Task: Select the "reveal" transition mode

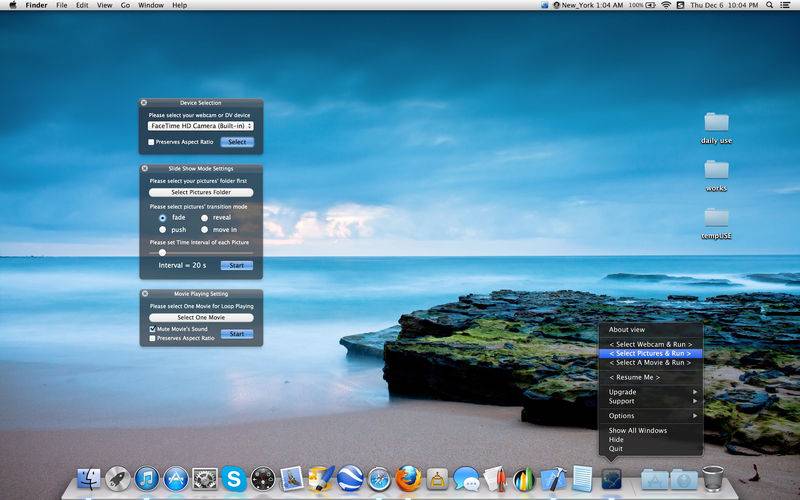Action: coord(205,217)
